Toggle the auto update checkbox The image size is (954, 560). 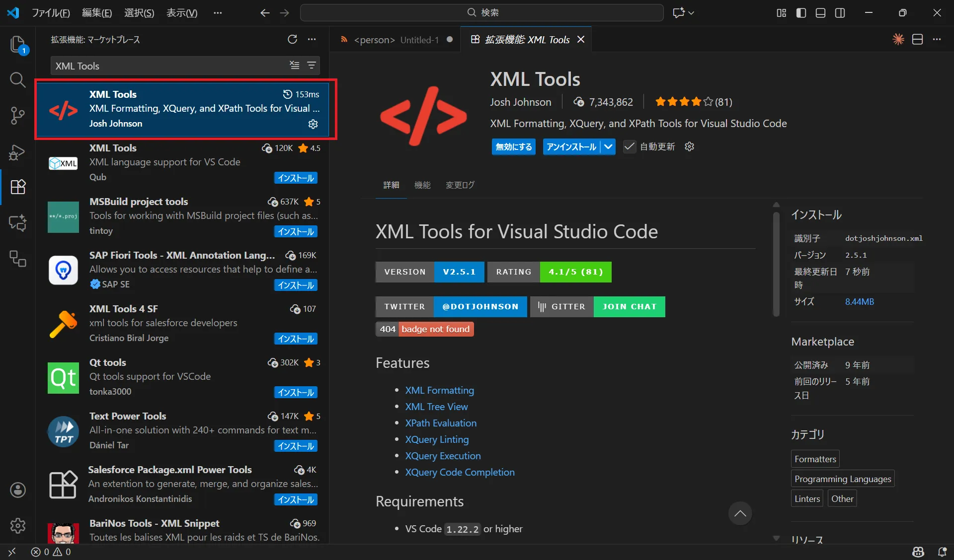coord(629,146)
